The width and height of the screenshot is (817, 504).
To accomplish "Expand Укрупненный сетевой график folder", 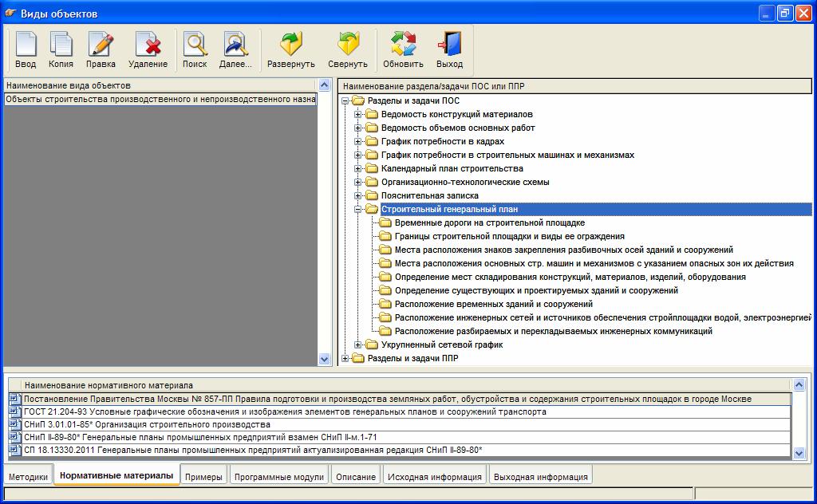I will coord(358,345).
